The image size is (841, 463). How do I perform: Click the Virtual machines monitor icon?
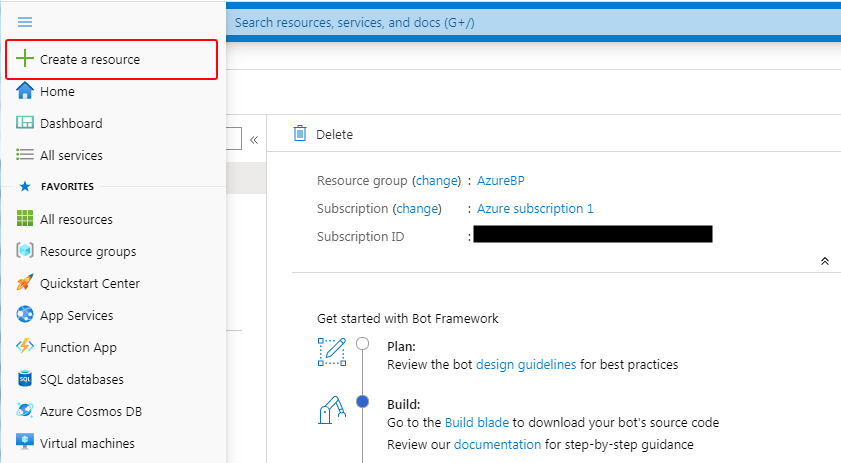coord(25,442)
